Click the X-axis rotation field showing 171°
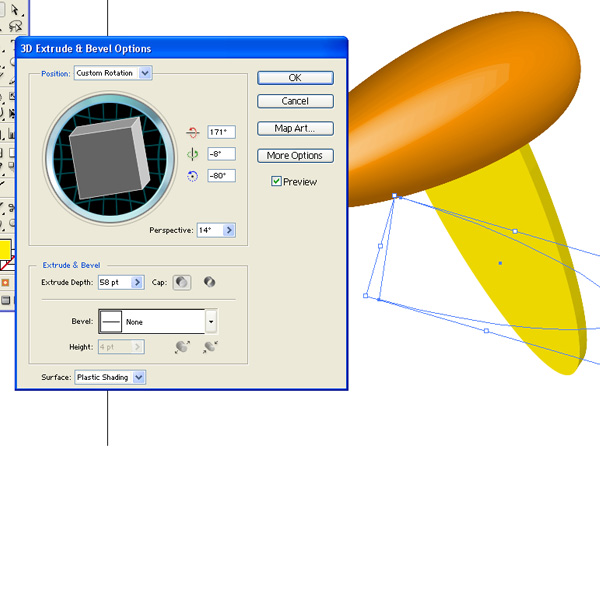600x600 pixels. pos(222,132)
